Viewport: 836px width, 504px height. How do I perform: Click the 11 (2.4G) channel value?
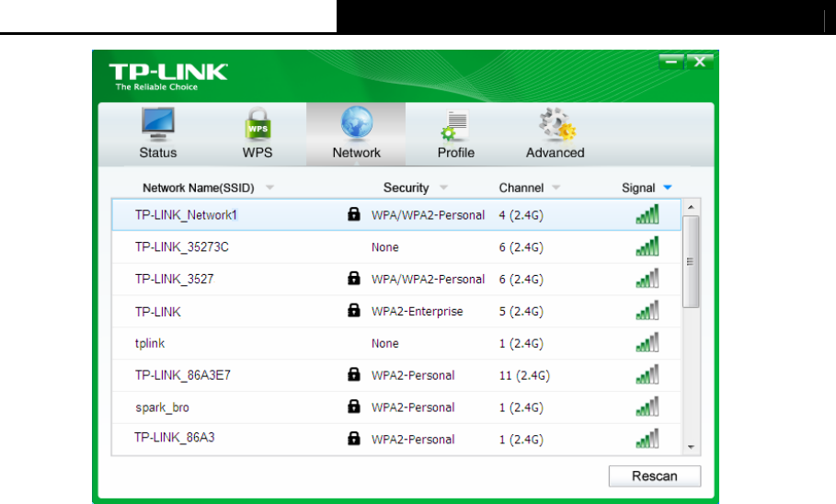(524, 375)
